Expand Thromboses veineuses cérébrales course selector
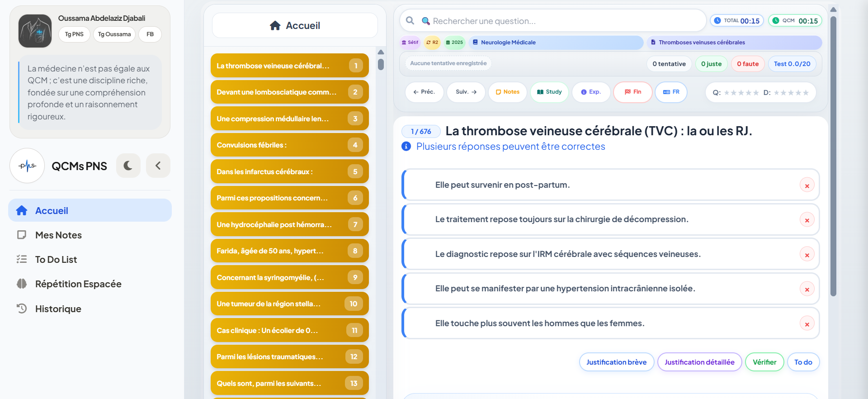Image resolution: width=868 pixels, height=399 pixels. coord(734,43)
